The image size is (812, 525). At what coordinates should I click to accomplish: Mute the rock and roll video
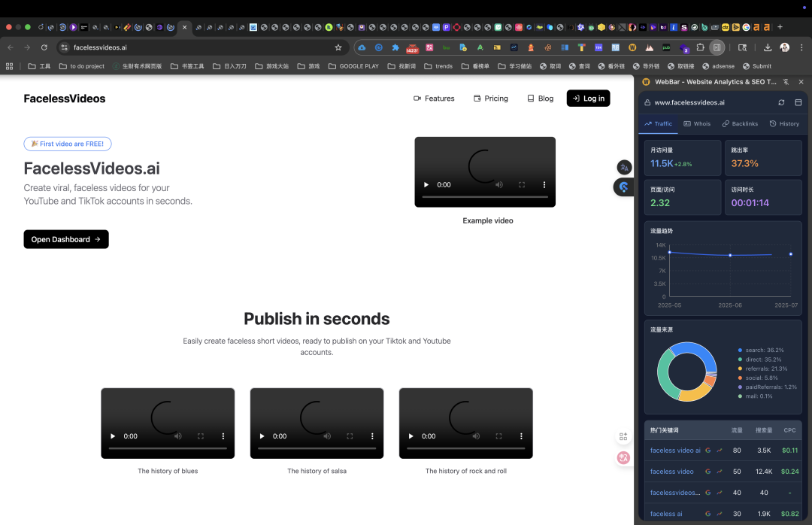476,436
